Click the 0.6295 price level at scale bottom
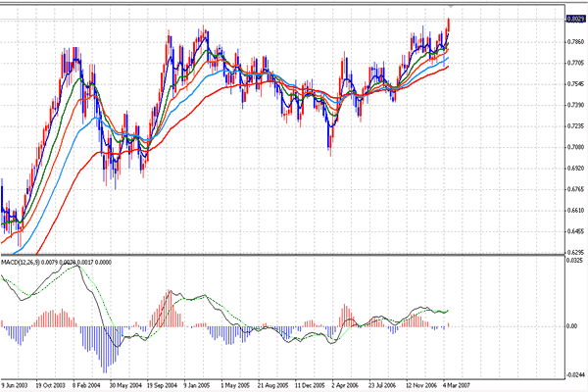This screenshot has height=392, width=588. coord(575,252)
